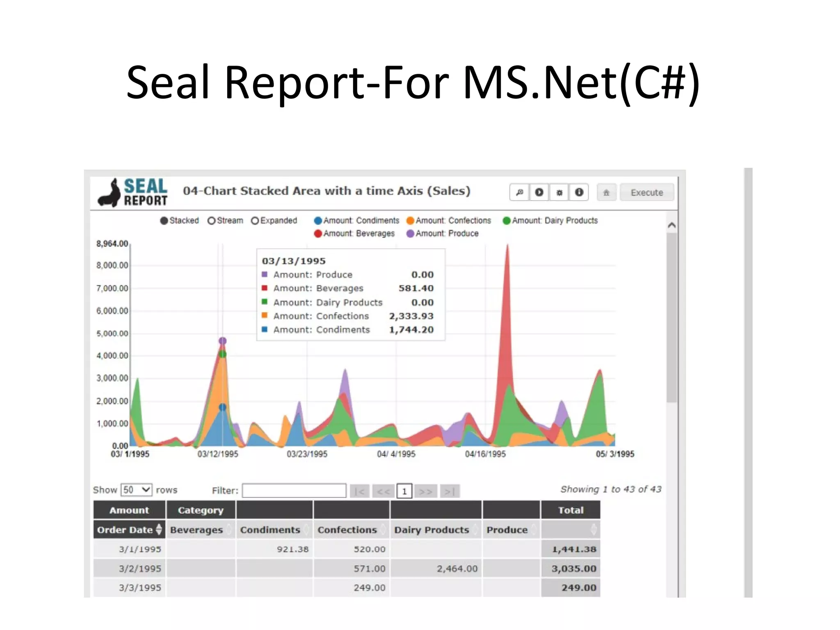Click the scroll up arrow of report

pos(671,225)
